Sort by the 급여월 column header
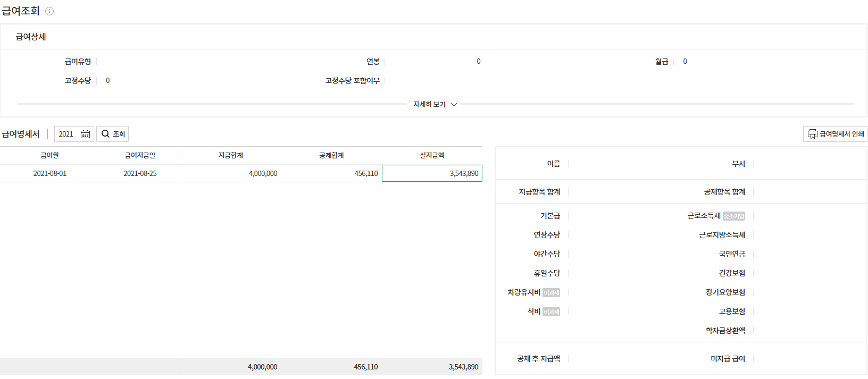This screenshot has width=868, height=379. (49, 155)
